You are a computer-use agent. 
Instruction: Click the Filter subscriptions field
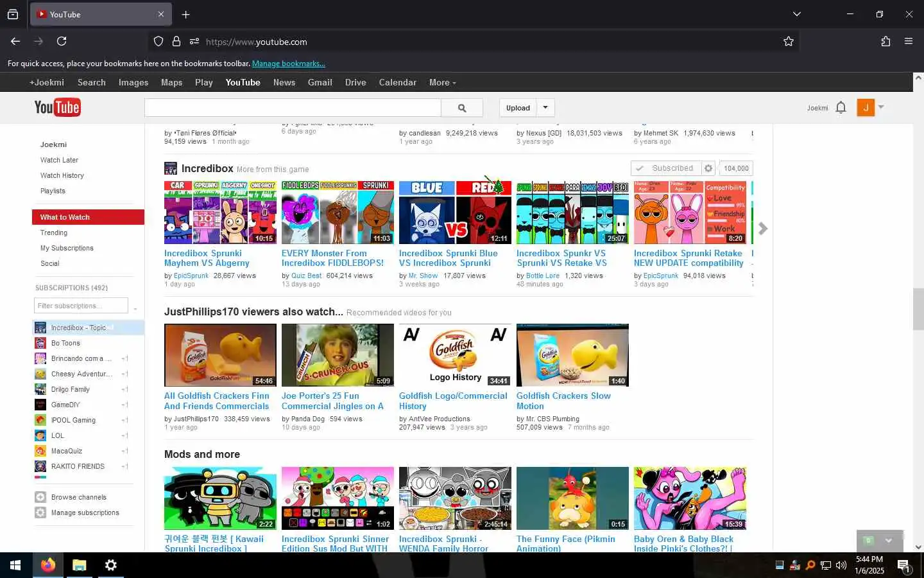[x=81, y=306]
